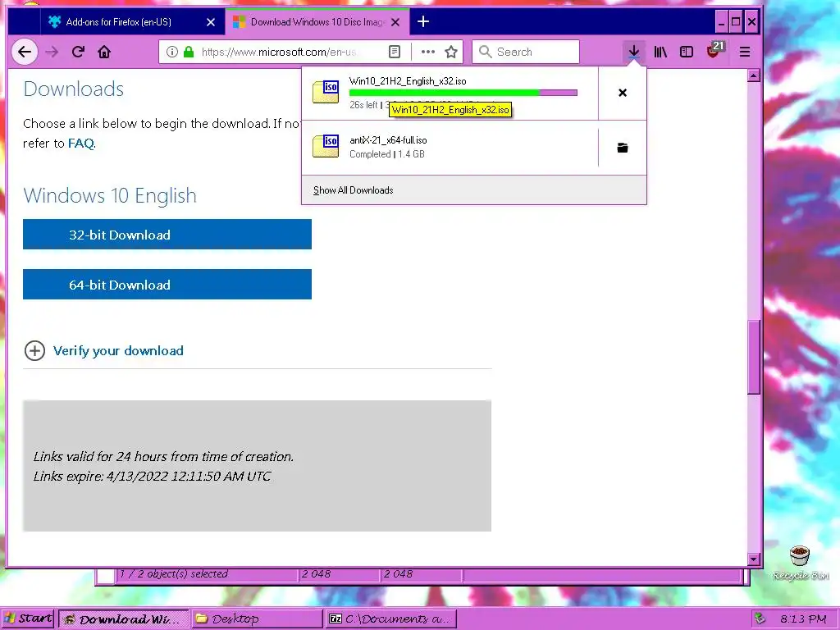
Task: Toggle the sidebar toolbar icon
Action: (x=687, y=52)
